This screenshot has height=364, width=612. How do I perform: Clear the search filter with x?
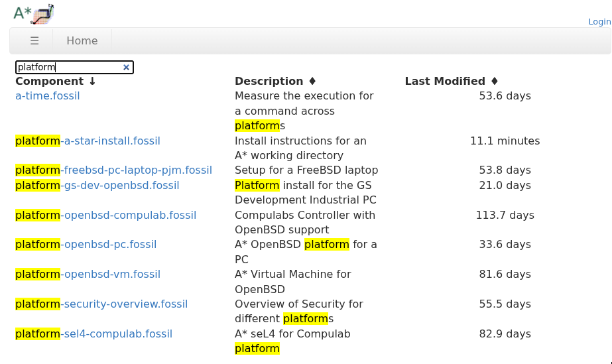126,67
